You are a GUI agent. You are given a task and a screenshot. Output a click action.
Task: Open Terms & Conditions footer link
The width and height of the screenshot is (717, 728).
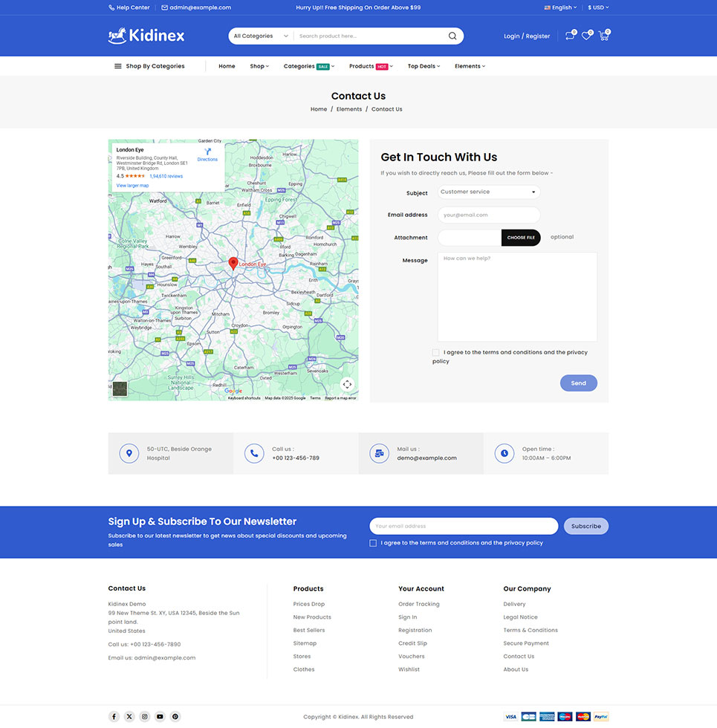point(531,630)
